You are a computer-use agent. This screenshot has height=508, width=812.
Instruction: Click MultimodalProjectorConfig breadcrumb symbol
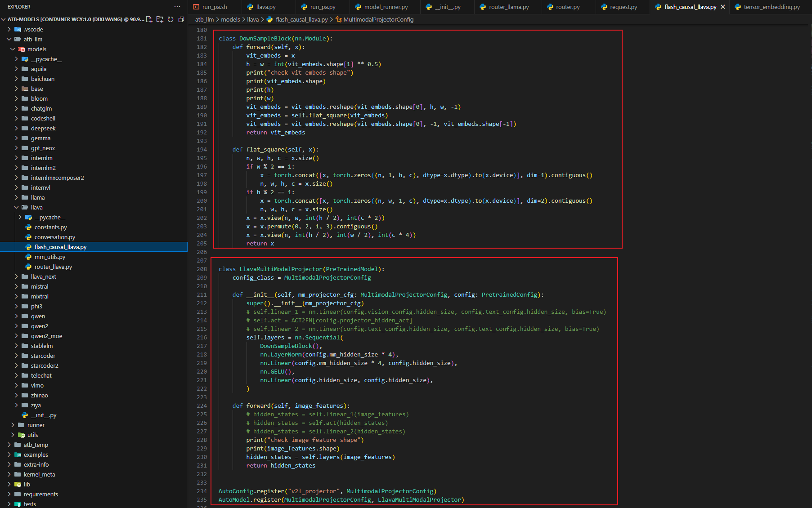coord(378,19)
